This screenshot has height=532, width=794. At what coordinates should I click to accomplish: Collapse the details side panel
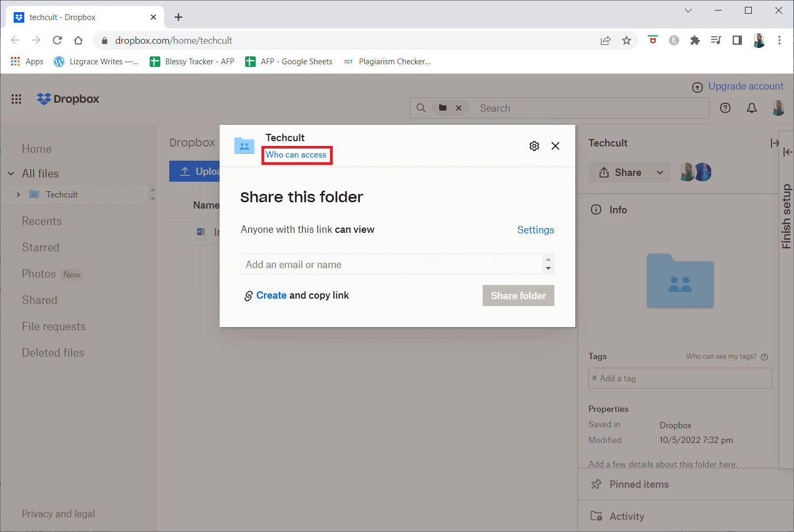pyautogui.click(x=774, y=143)
